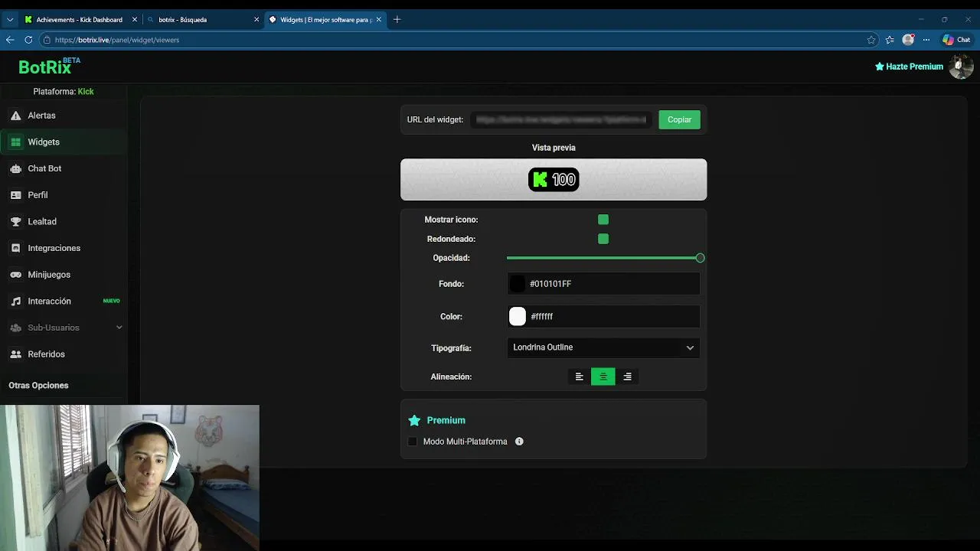Screen dimensions: 980x551
Task: Click the Integraciones sidebar icon
Action: coord(15,248)
